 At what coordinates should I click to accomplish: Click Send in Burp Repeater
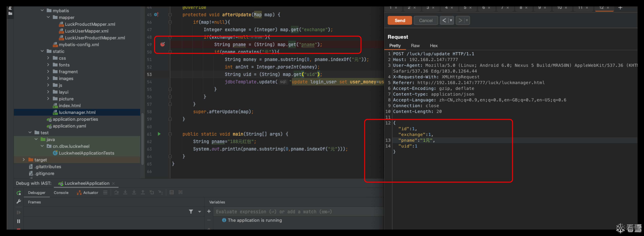click(400, 21)
